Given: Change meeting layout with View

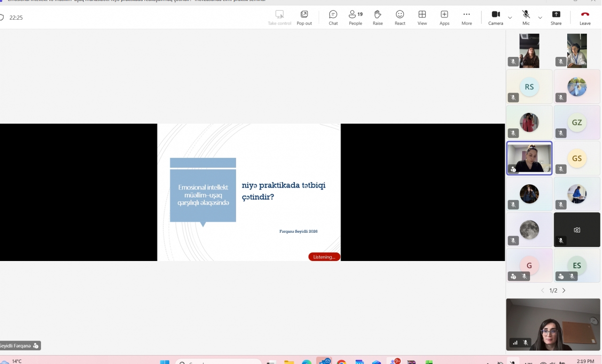Looking at the screenshot, I should [x=422, y=17].
